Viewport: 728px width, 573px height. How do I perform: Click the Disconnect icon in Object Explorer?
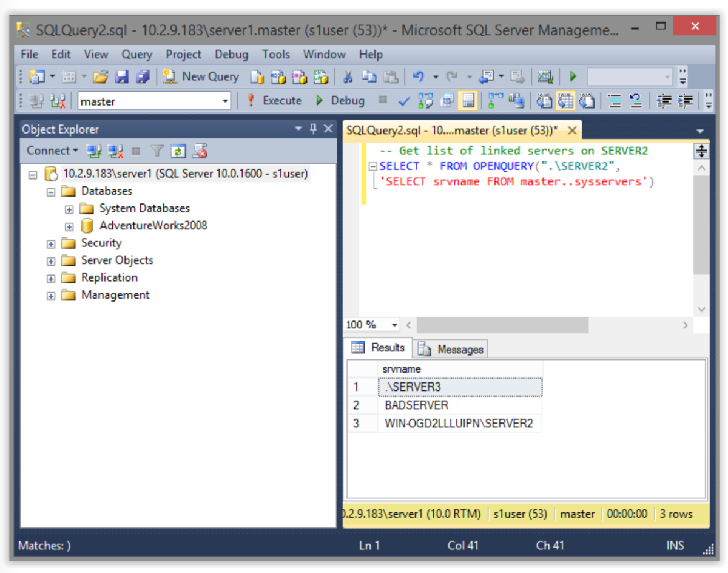click(x=115, y=151)
